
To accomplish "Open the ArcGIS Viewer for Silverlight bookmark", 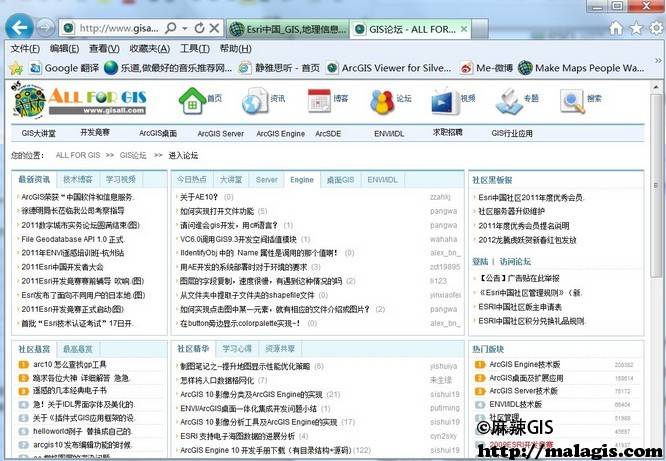I will 389,68.
